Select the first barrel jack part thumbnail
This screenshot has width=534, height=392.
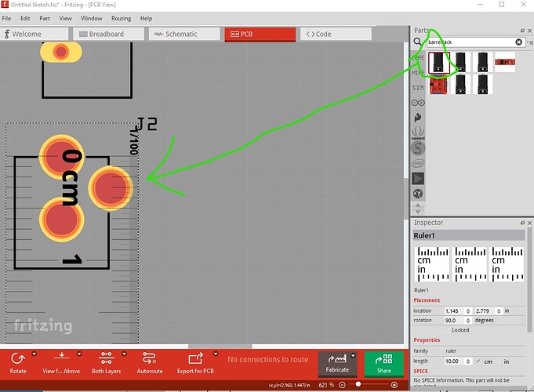tap(438, 62)
